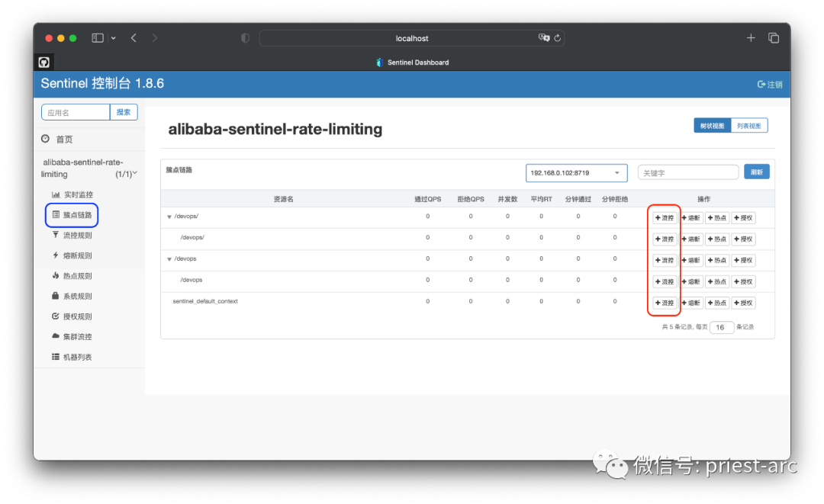Open 系统规则 system rules
Image resolution: width=824 pixels, height=504 pixels.
coord(72,296)
